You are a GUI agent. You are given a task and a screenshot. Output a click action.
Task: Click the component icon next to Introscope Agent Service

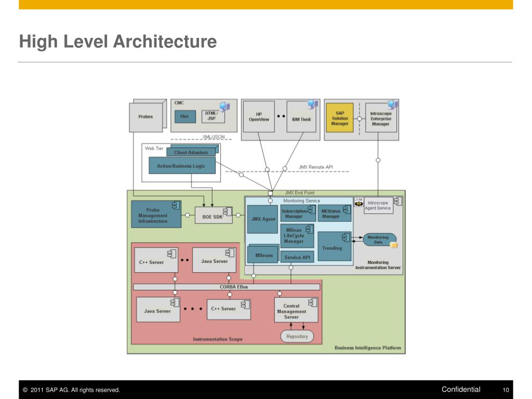pos(397,201)
